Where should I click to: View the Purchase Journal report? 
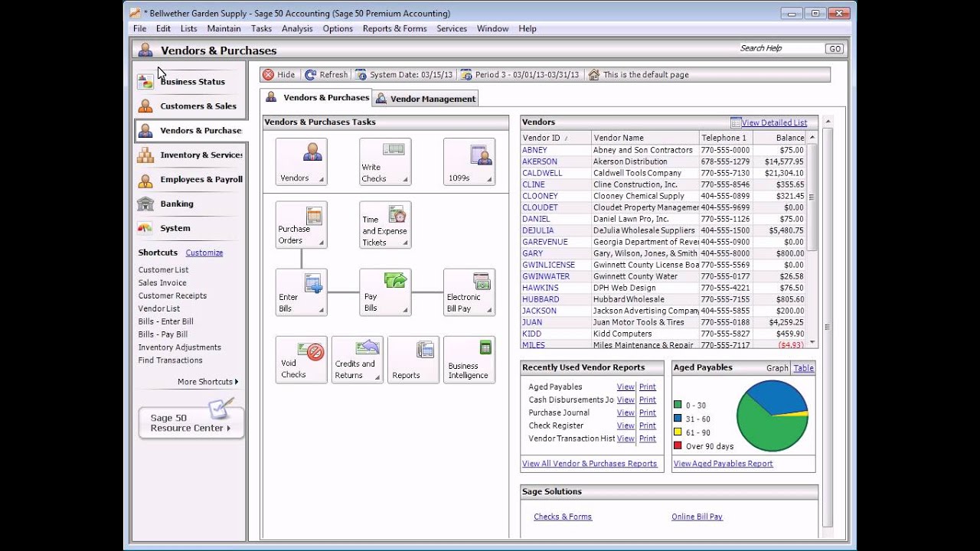[626, 413]
